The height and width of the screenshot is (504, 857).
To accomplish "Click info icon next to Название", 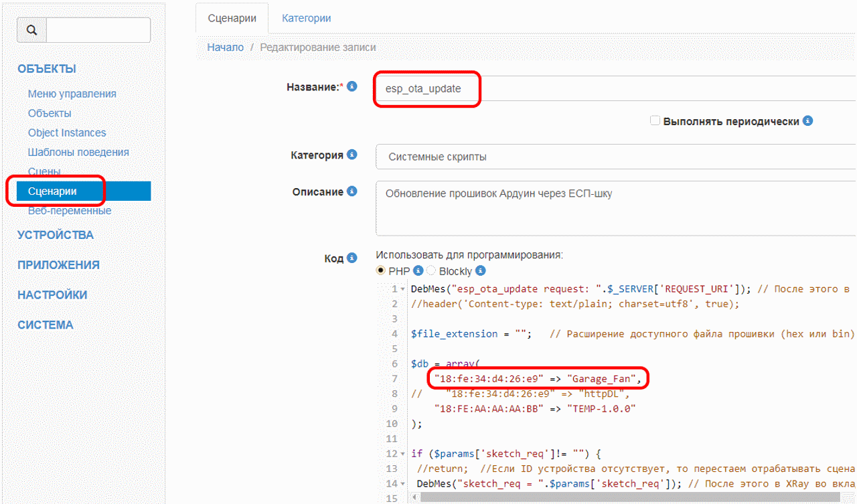I will 352,86.
